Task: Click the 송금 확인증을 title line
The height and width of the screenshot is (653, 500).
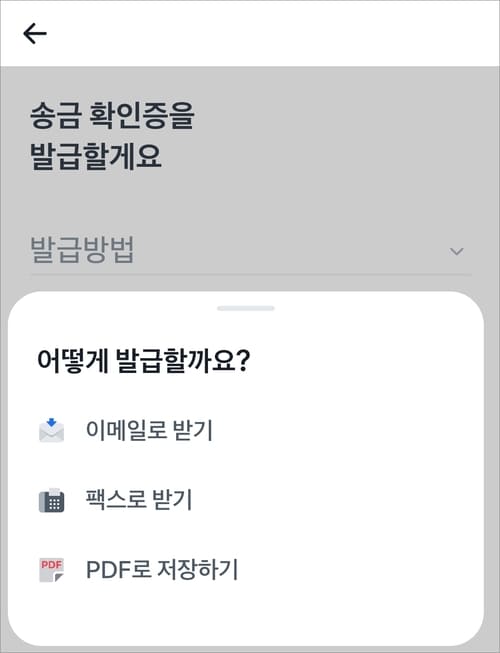Action: [x=112, y=115]
